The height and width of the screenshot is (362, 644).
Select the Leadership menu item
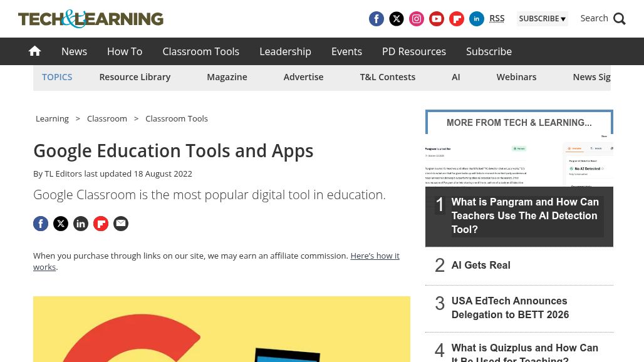click(x=285, y=51)
